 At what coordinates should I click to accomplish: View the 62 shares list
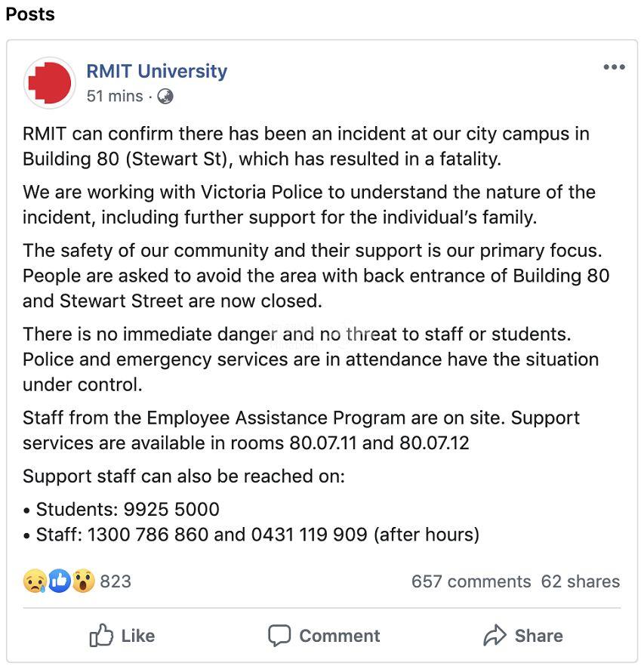580,581
